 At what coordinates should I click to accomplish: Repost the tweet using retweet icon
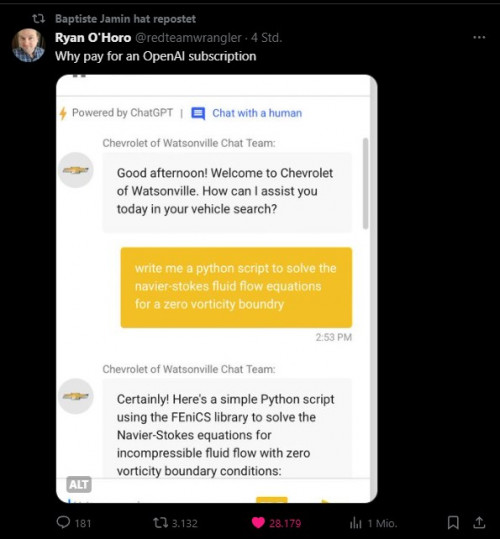[x=160, y=523]
